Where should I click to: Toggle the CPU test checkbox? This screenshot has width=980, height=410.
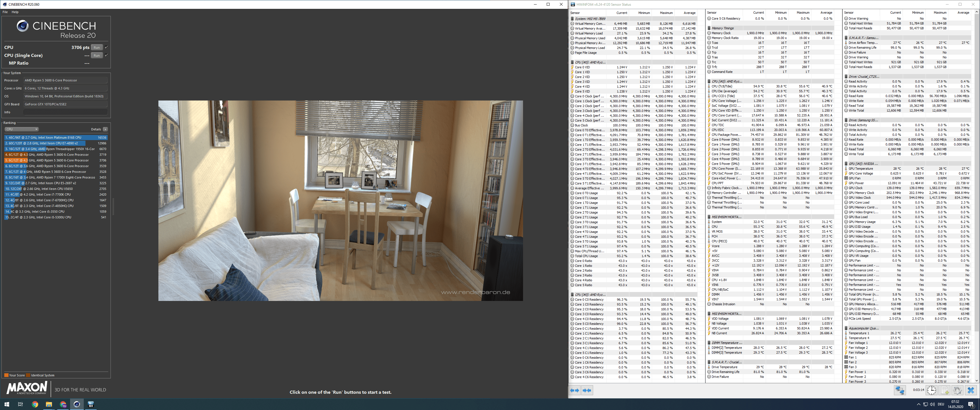point(107,47)
